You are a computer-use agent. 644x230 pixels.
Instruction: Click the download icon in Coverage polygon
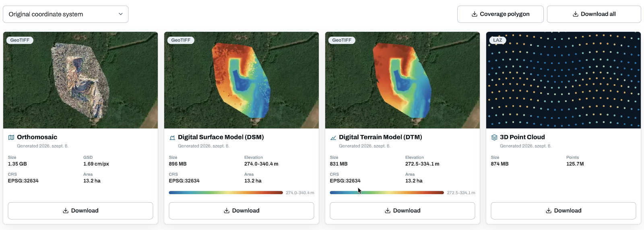click(x=475, y=14)
